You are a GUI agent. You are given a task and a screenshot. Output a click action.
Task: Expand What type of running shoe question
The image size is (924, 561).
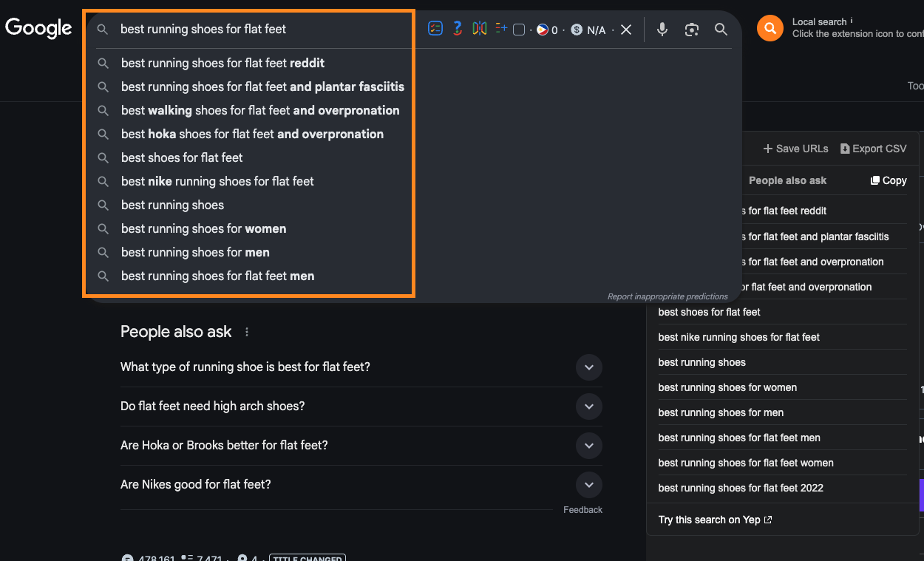pyautogui.click(x=361, y=367)
